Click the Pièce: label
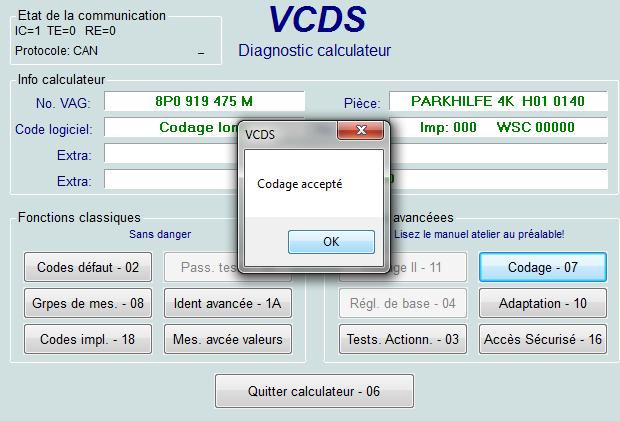 pyautogui.click(x=362, y=103)
